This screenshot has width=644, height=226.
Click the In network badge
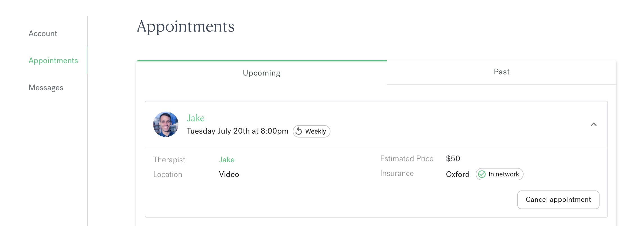point(499,174)
